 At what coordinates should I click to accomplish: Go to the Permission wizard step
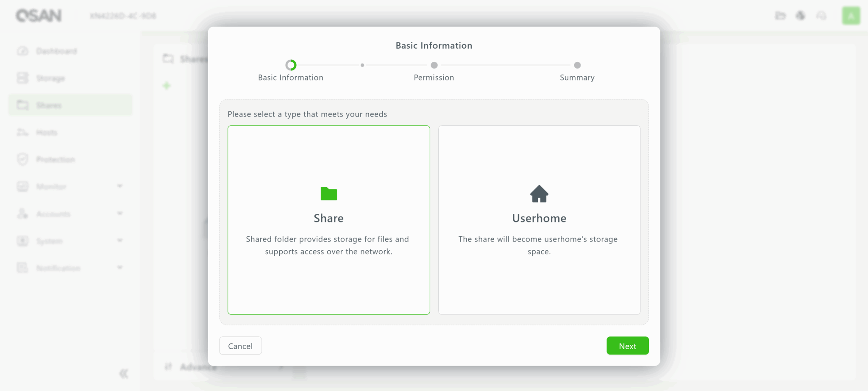pyautogui.click(x=434, y=65)
